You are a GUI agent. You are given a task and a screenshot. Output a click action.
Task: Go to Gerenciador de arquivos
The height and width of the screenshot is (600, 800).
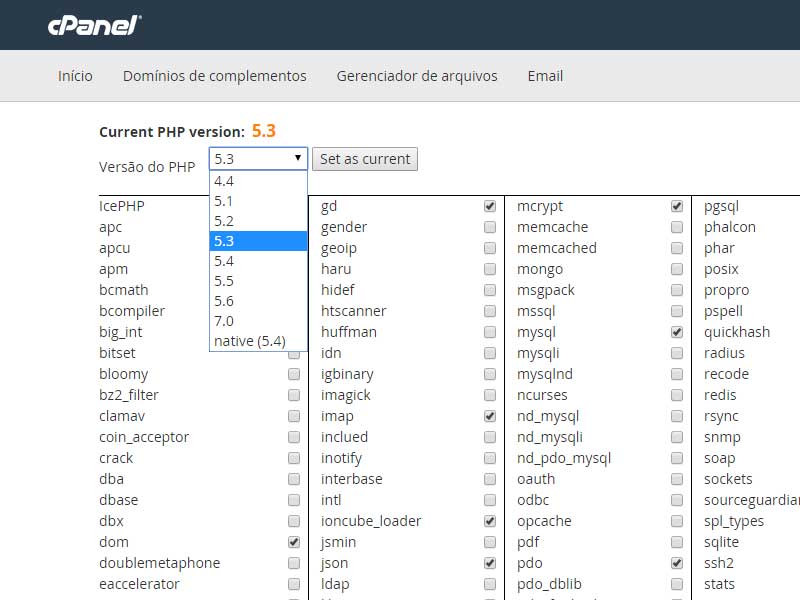pos(417,76)
